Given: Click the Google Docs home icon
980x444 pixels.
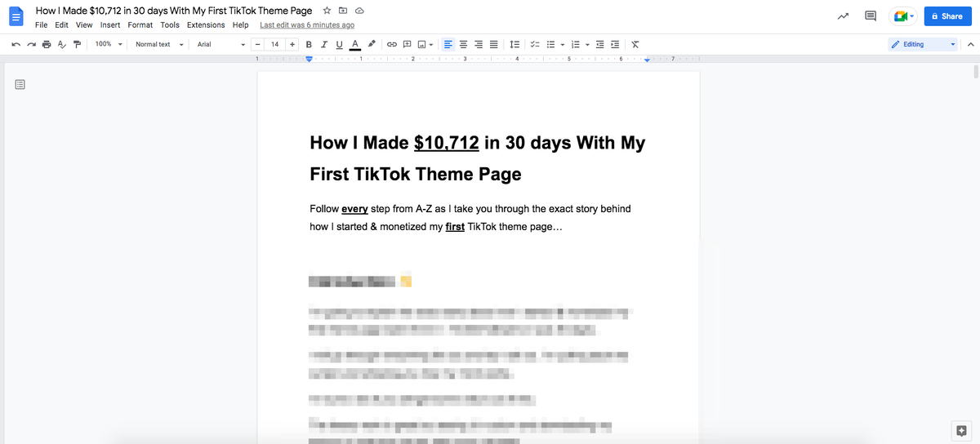Looking at the screenshot, I should [15, 16].
